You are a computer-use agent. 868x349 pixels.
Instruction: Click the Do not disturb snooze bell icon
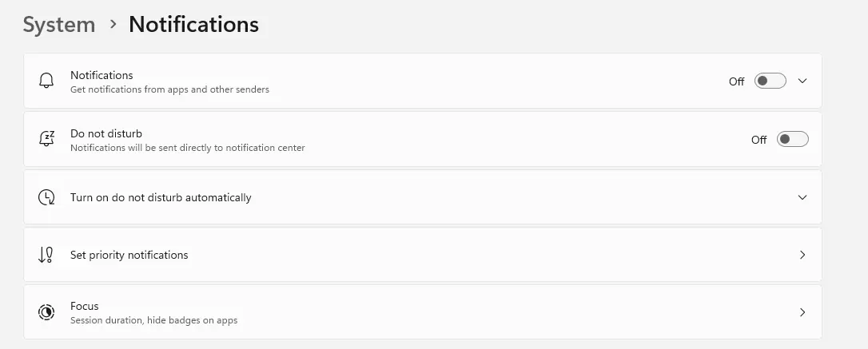46,139
